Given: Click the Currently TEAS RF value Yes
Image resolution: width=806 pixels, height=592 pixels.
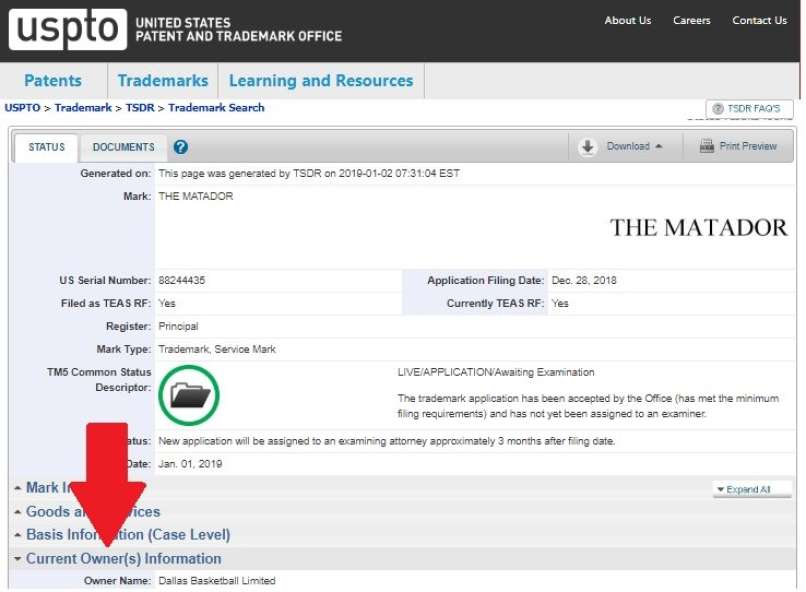Looking at the screenshot, I should point(560,304).
